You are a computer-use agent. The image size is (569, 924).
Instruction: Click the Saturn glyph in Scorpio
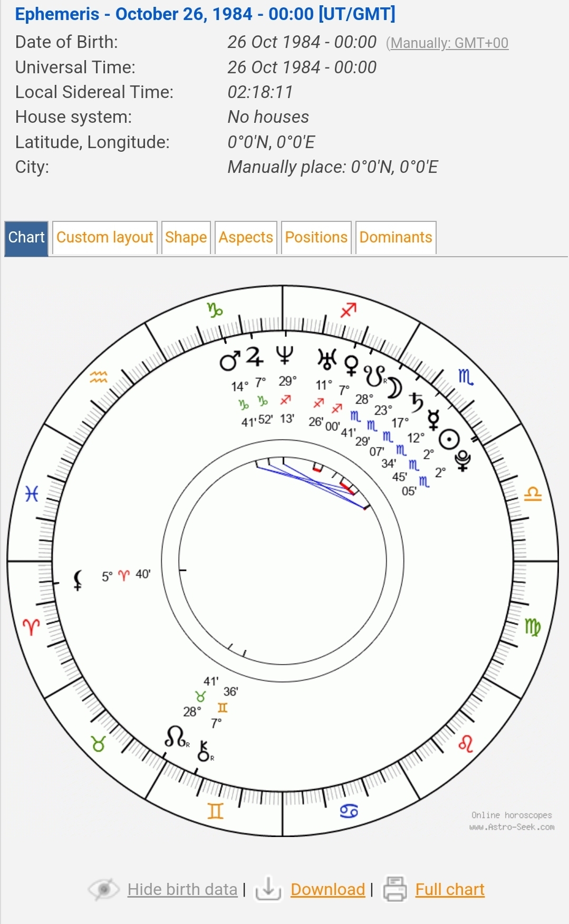417,402
